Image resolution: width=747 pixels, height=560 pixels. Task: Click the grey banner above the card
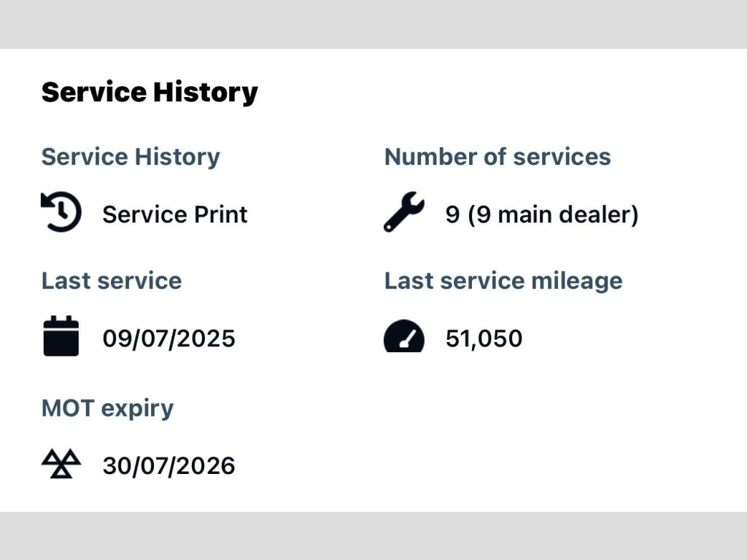pos(373,24)
